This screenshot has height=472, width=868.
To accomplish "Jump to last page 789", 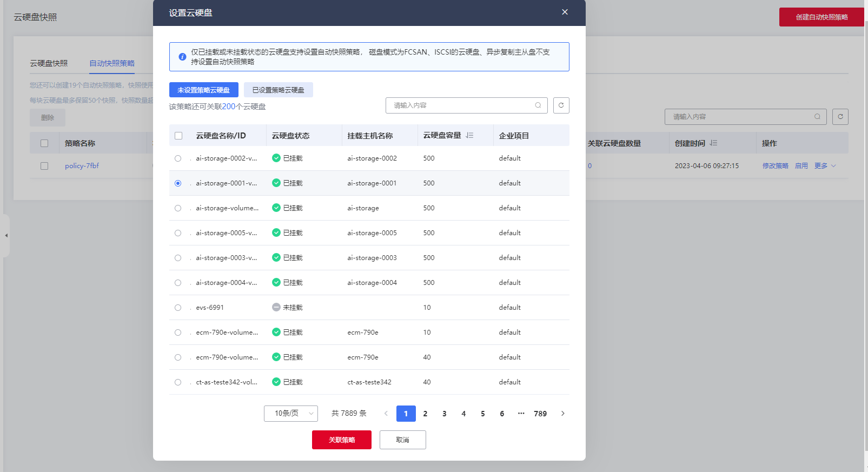I will [x=540, y=414].
